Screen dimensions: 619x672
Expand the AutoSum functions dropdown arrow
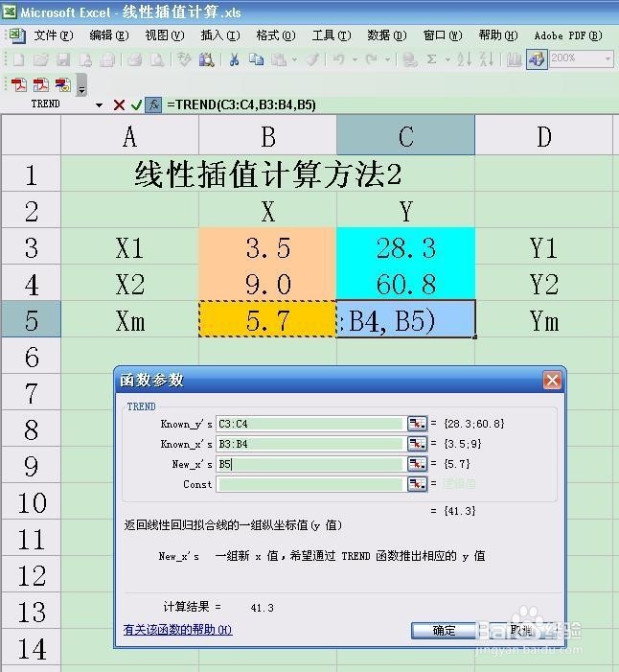point(447,59)
